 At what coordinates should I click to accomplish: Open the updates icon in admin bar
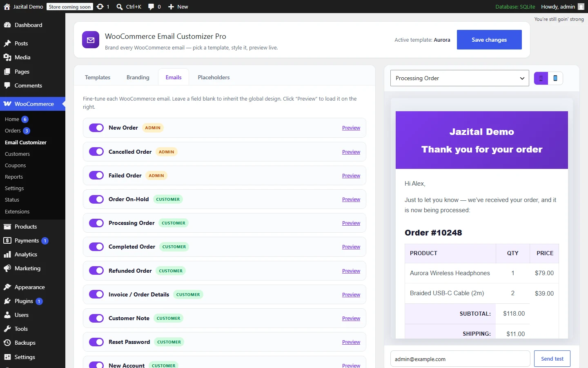[x=100, y=7]
